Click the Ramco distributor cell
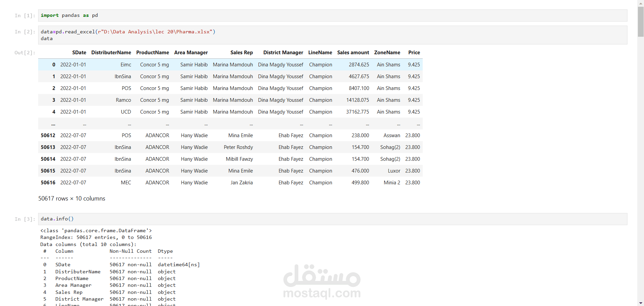Image resolution: width=644 pixels, height=306 pixels. [x=123, y=100]
